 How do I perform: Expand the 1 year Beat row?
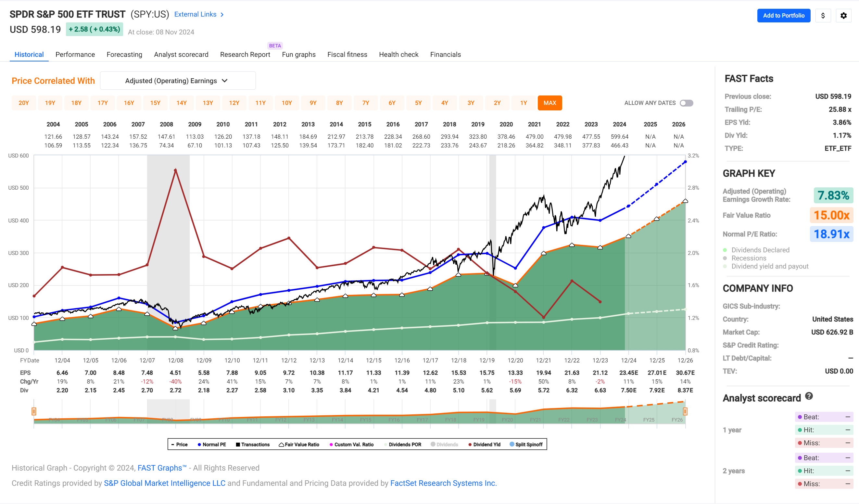(824, 417)
